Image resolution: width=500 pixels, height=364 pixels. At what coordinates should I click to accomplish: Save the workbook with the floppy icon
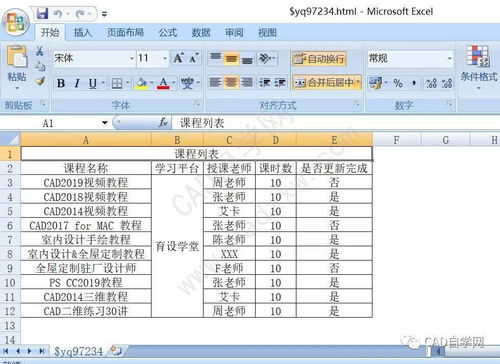[42, 14]
